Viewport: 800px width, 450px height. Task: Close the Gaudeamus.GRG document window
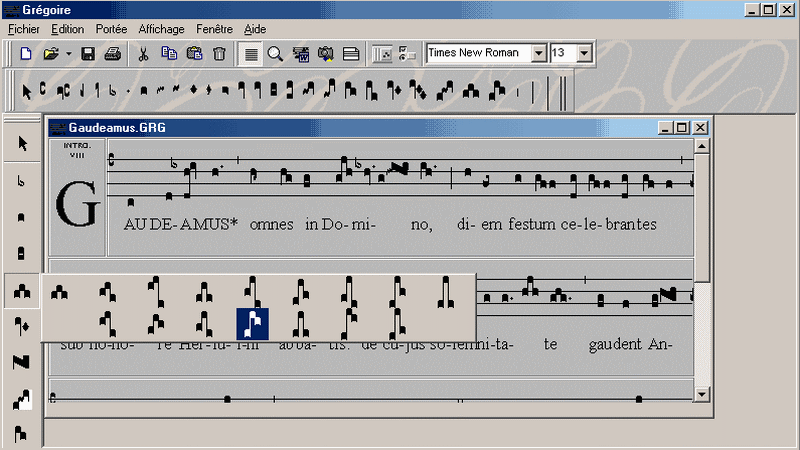pos(700,128)
